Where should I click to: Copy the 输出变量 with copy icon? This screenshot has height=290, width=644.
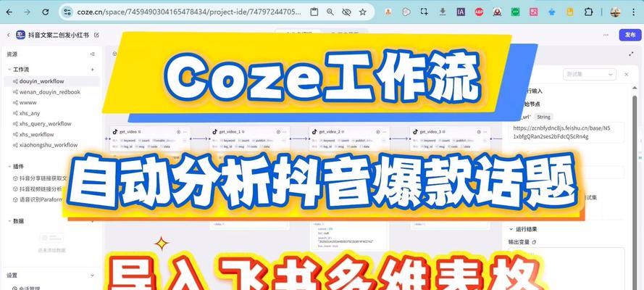click(534, 242)
